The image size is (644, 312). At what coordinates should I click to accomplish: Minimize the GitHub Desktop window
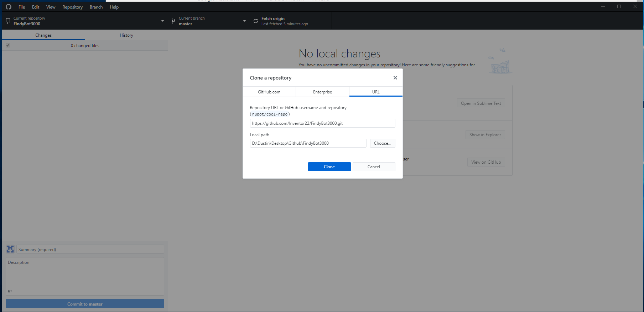click(603, 6)
